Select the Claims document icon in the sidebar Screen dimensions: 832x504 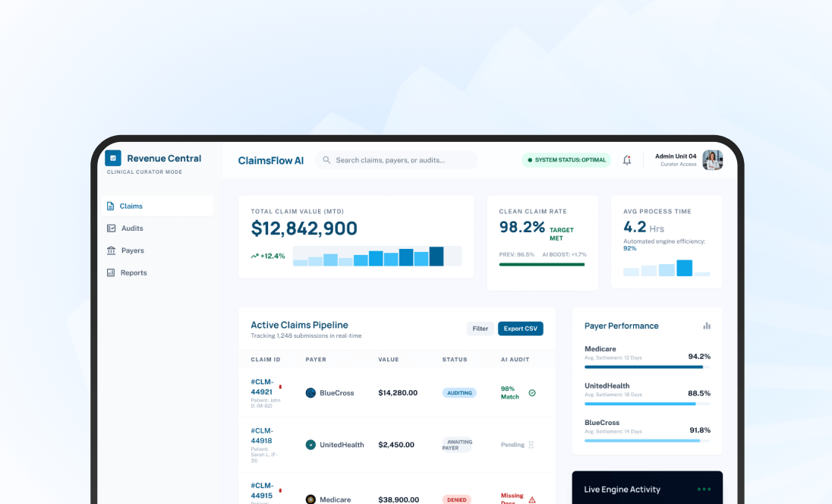coord(111,205)
